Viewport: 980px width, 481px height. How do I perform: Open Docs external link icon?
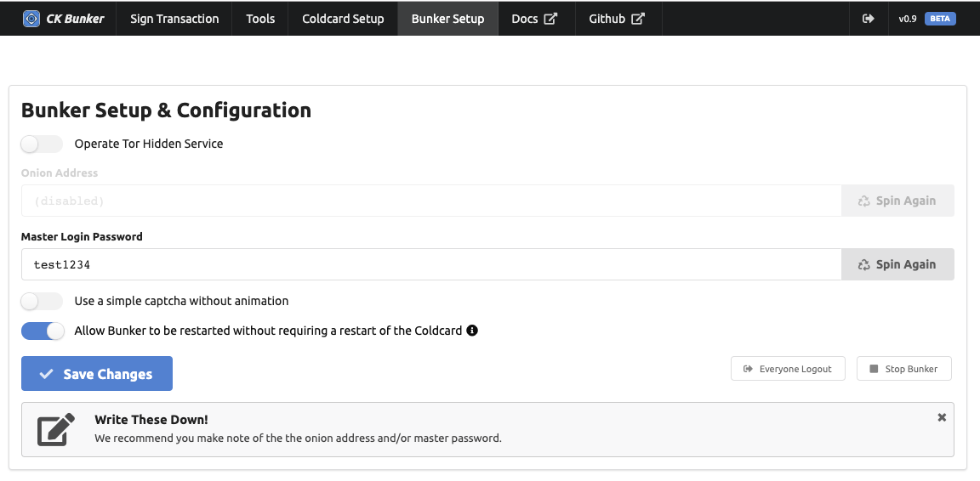pyautogui.click(x=550, y=19)
